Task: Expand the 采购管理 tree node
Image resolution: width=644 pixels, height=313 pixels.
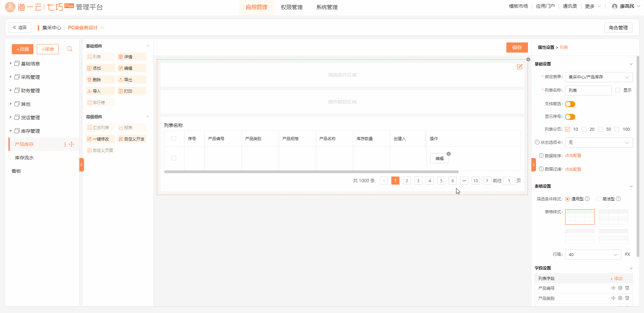Action: coord(10,77)
